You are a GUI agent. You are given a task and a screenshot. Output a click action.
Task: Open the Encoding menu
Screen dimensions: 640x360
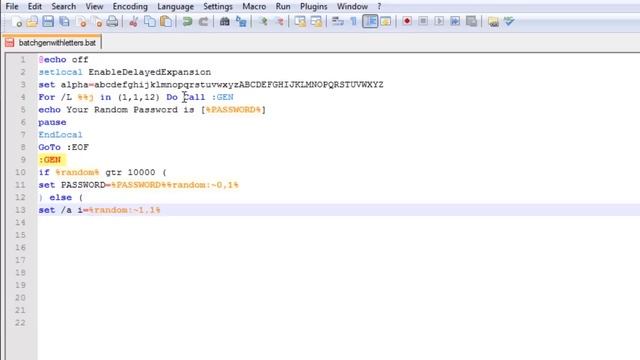130,7
